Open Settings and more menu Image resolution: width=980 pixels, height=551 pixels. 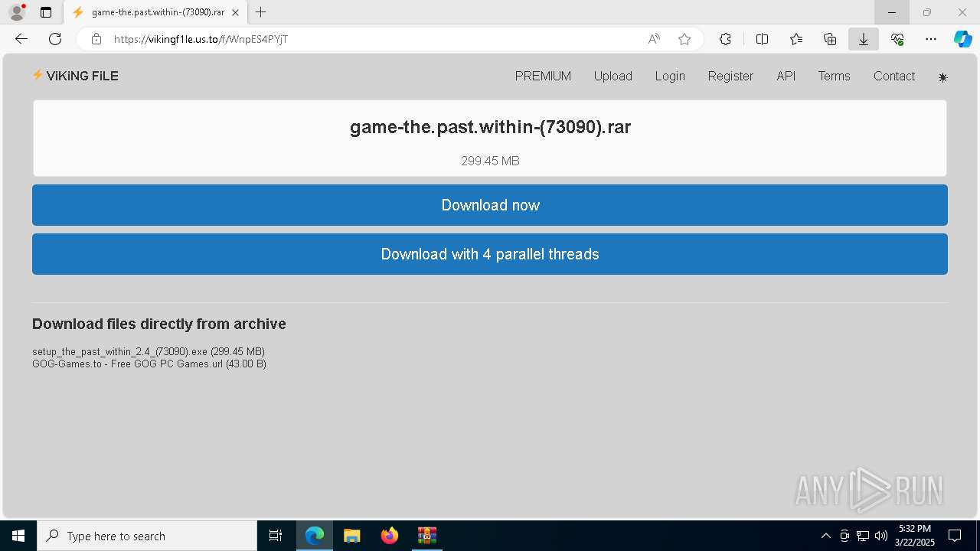point(931,39)
